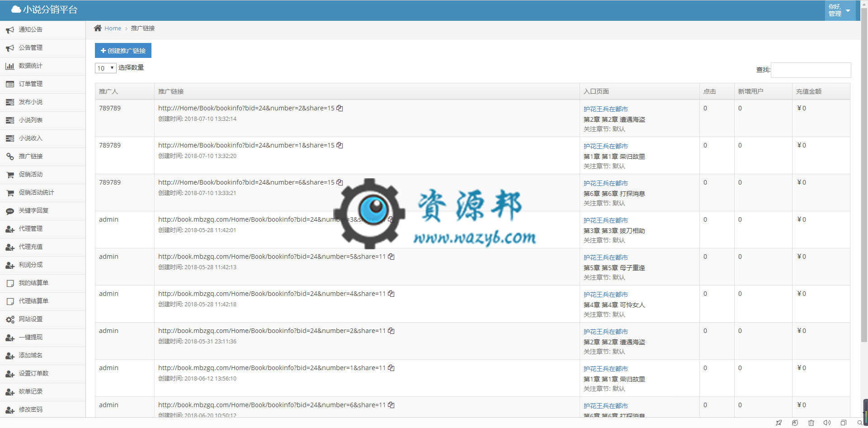Copy the number=1&share=15 promotion link
Image resolution: width=868 pixels, height=428 pixels.
(x=340, y=145)
